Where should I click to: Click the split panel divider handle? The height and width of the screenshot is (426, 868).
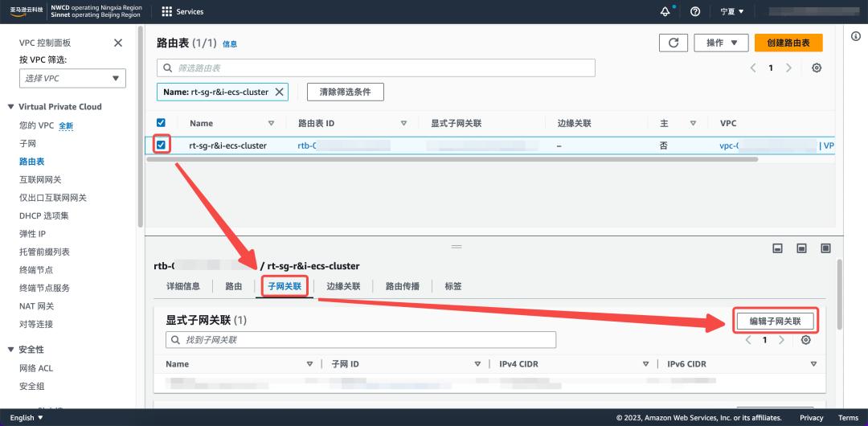pyautogui.click(x=457, y=247)
